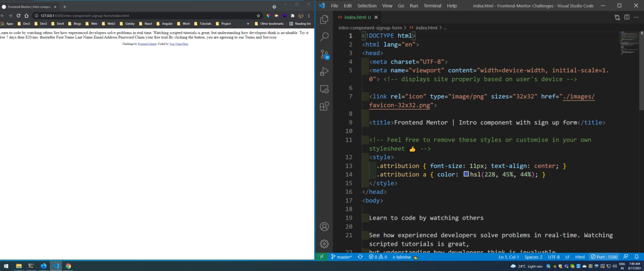This screenshot has height=271, width=644.
Task: Go to Chrome home page
Action: coord(27,16)
